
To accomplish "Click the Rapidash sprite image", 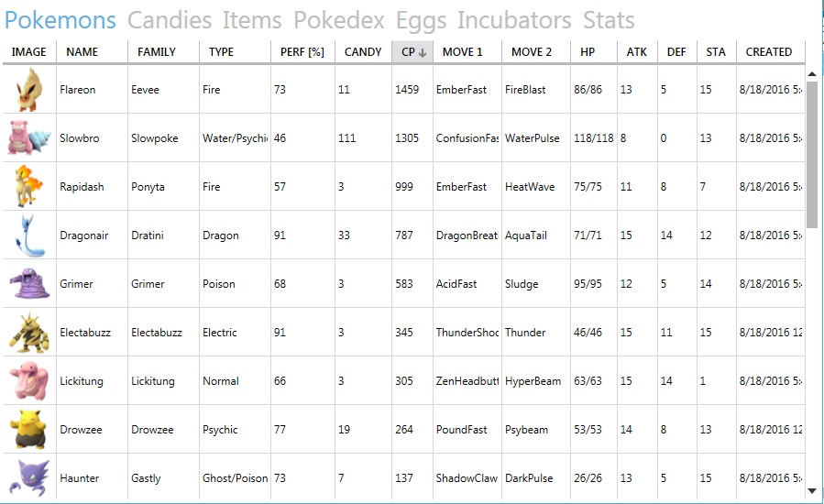I will click(27, 186).
